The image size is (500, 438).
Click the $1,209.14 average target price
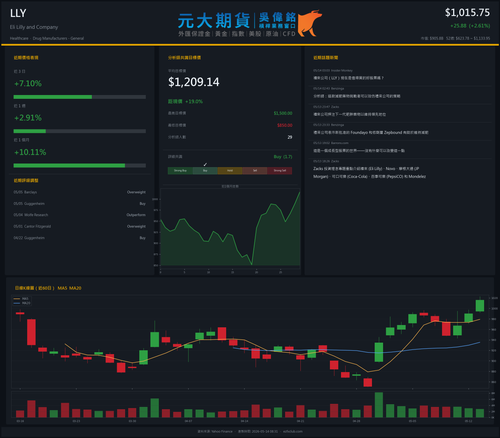coord(194,82)
